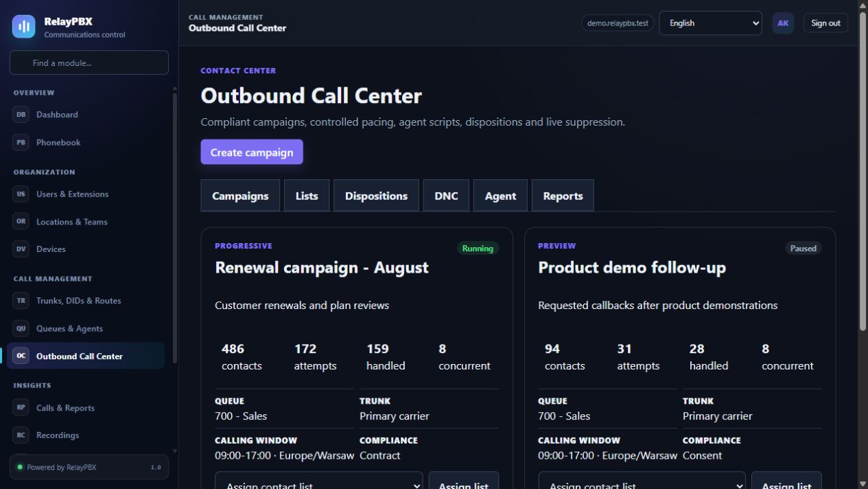The height and width of the screenshot is (489, 868).
Task: Click the Paused status badge
Action: (803, 249)
